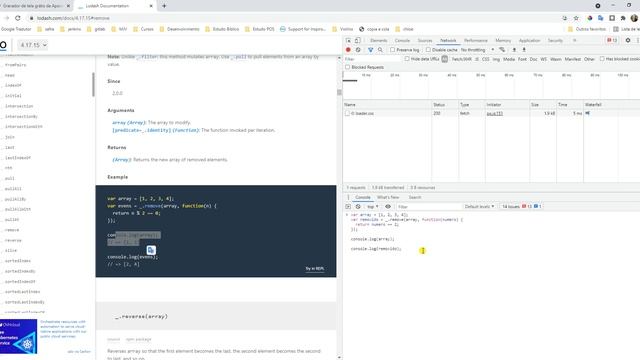
Task: Reload the lodash page
Action: pyautogui.click(x=18, y=18)
